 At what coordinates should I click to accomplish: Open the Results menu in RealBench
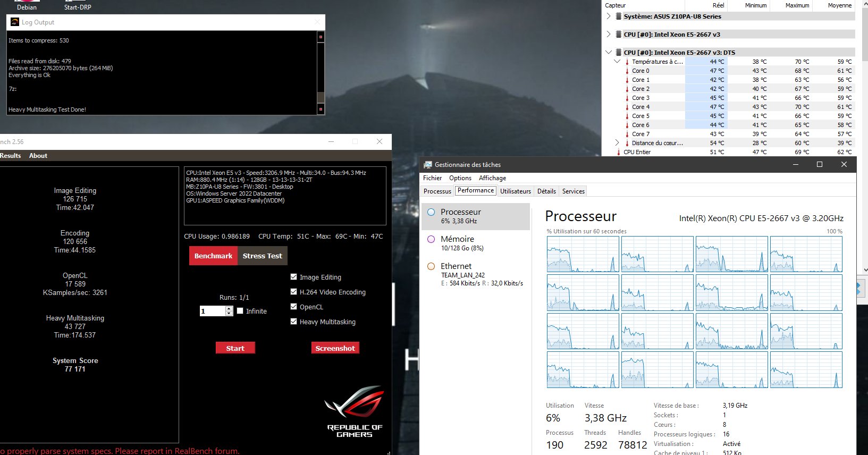pos(11,156)
